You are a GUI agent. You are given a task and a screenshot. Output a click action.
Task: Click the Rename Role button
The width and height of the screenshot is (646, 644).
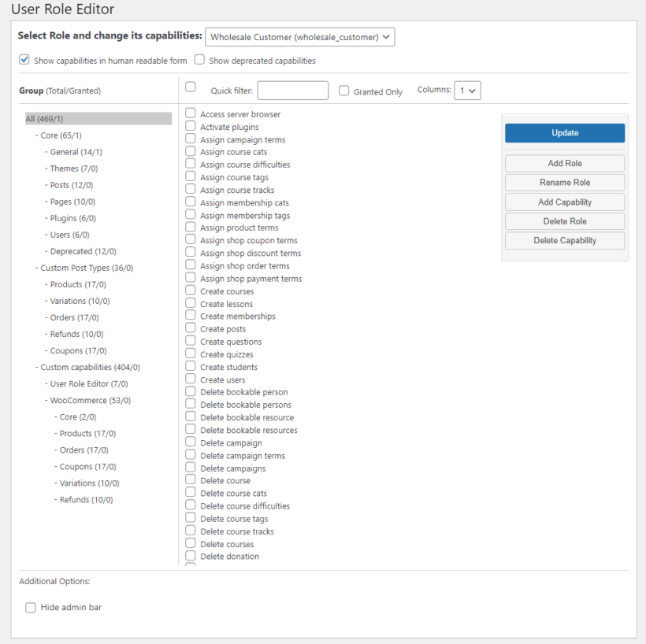pyautogui.click(x=564, y=182)
